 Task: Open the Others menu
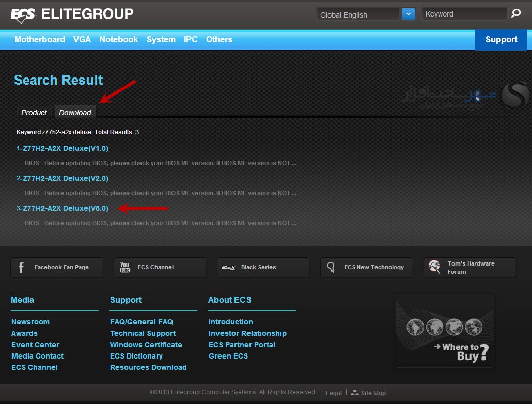219,40
